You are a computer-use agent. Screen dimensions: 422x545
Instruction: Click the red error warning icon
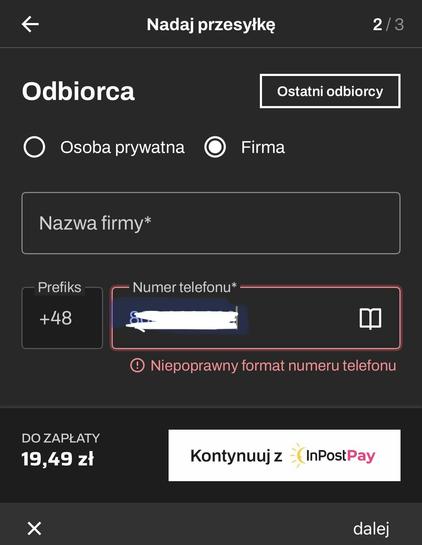tap(137, 366)
